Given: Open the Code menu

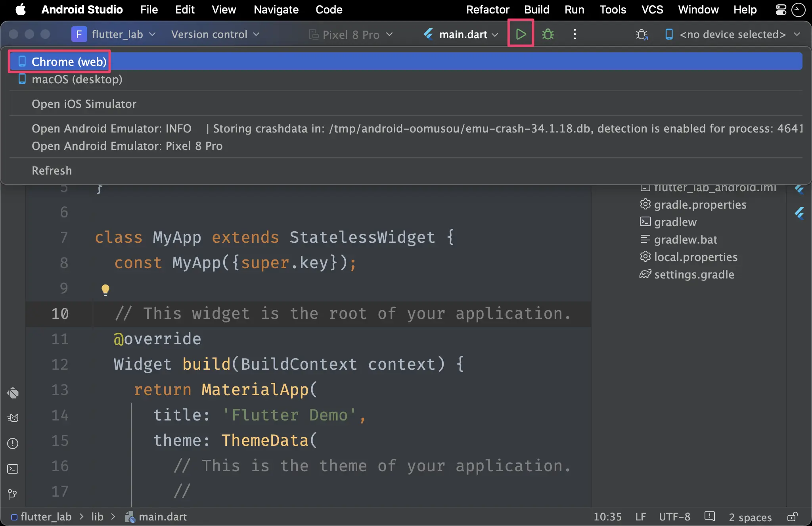Looking at the screenshot, I should [x=329, y=9].
